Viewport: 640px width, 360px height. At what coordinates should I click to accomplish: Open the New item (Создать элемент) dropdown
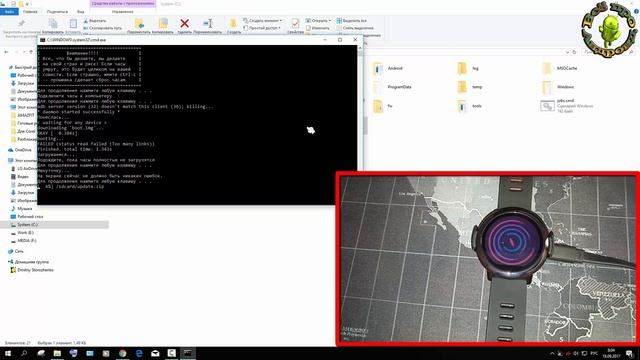[x=262, y=20]
